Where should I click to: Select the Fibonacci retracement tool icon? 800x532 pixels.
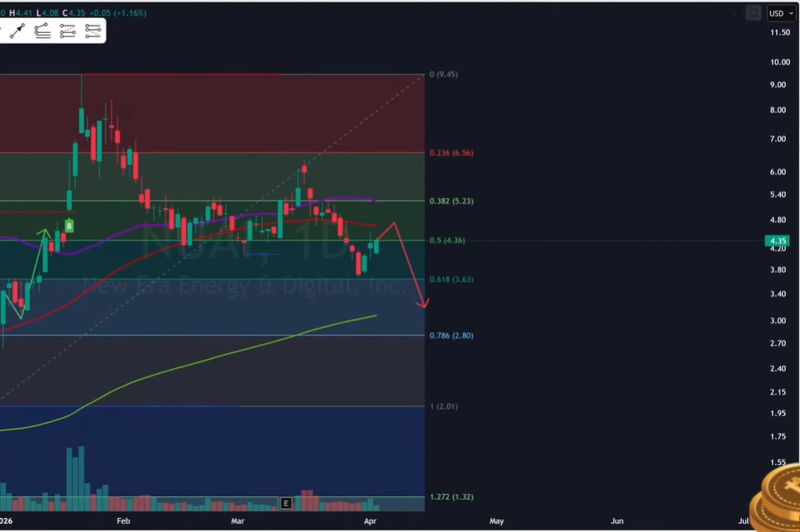point(42,31)
